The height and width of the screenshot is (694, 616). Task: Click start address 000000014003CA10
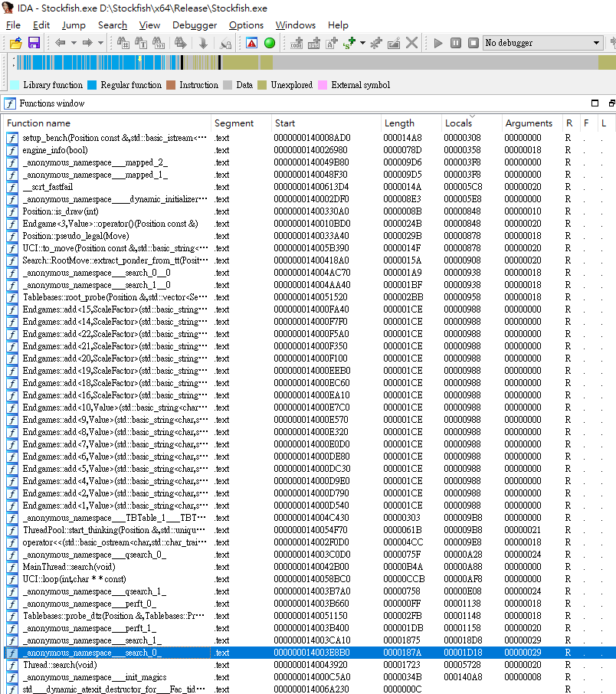pyautogui.click(x=312, y=640)
